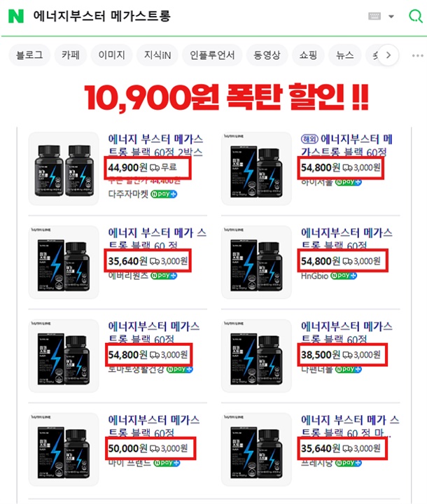Switch to the 블로그 tab
Screen dimensions: 427x504
[29, 55]
